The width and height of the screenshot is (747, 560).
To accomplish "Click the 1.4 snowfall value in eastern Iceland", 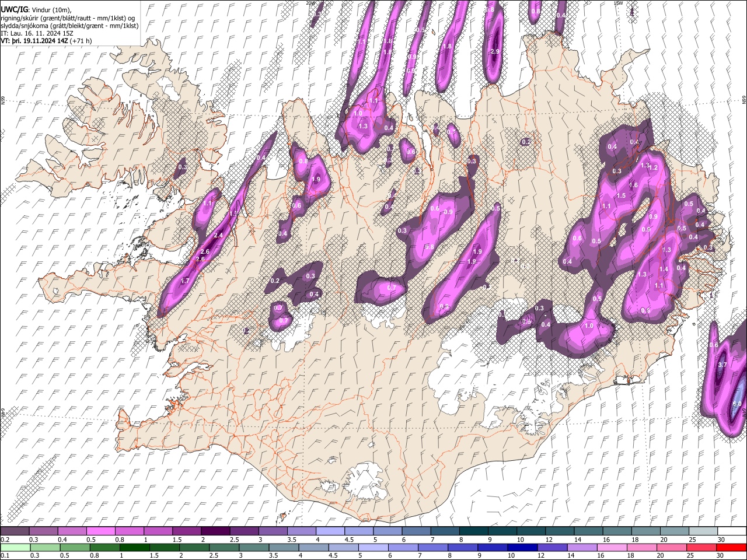I will (664, 269).
